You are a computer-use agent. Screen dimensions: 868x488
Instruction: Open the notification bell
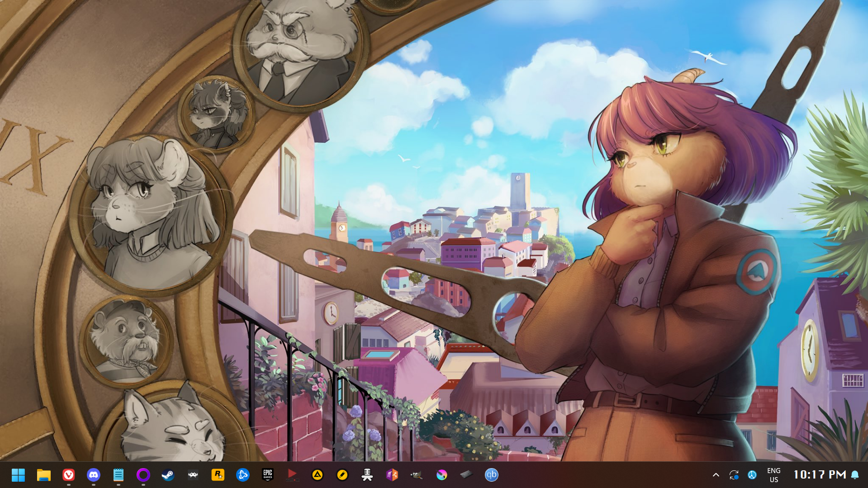[855, 475]
